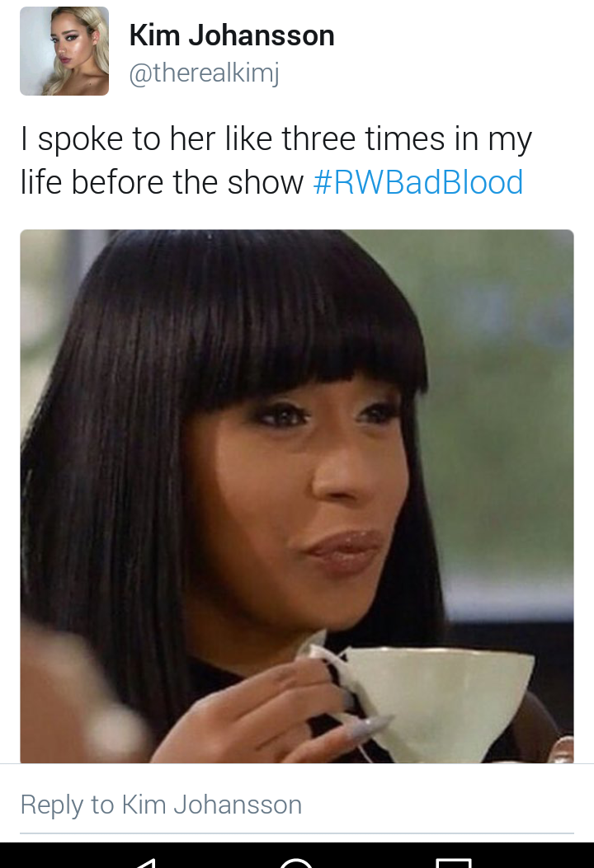Click the black Android navigation bar

pos(297,856)
